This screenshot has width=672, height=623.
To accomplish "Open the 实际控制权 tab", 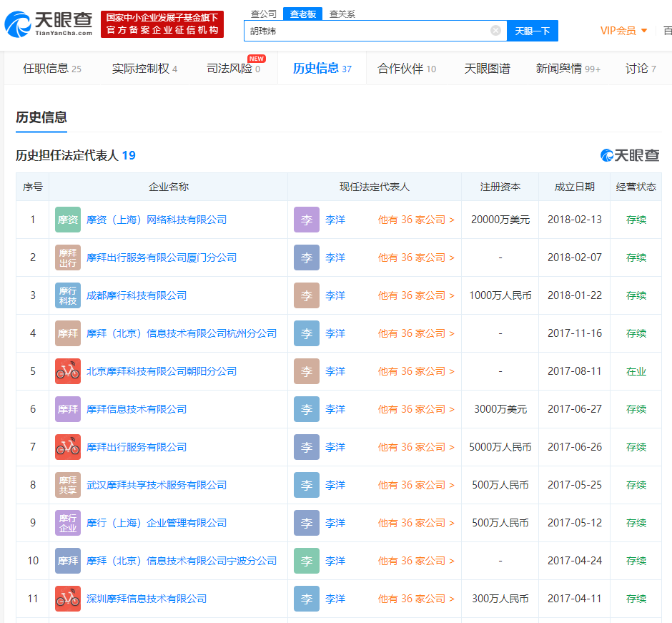I will click(x=144, y=68).
